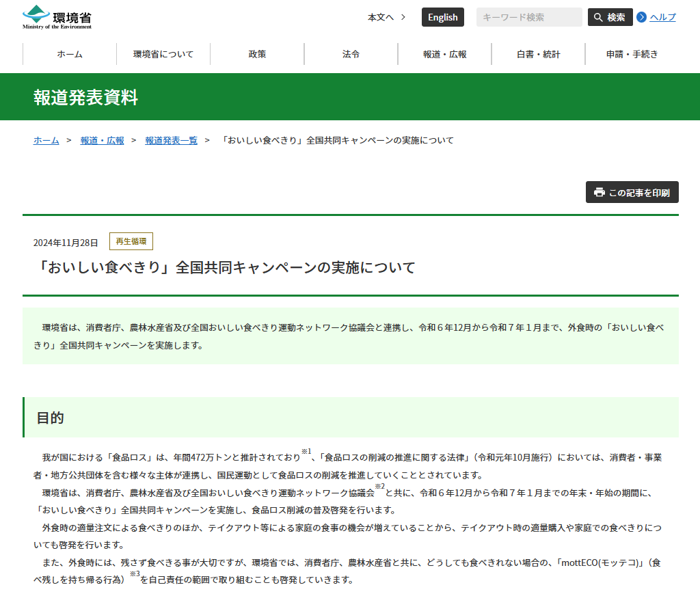
Task: Open the 報道発表一覧 breadcrumb link
Action: pyautogui.click(x=171, y=140)
